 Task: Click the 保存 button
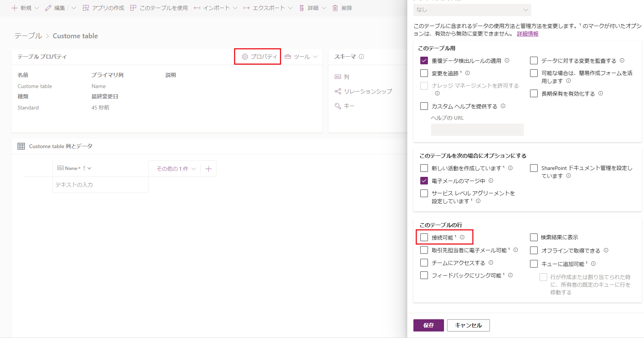[x=429, y=325]
